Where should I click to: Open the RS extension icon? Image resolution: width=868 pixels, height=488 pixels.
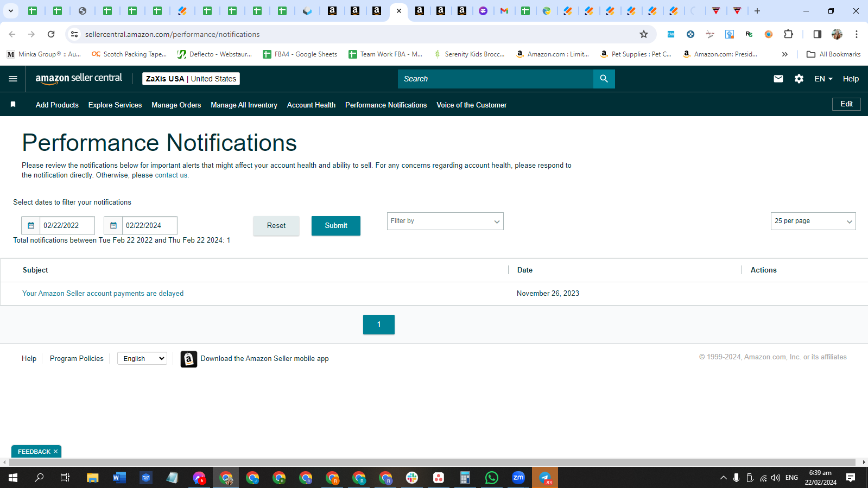(749, 34)
